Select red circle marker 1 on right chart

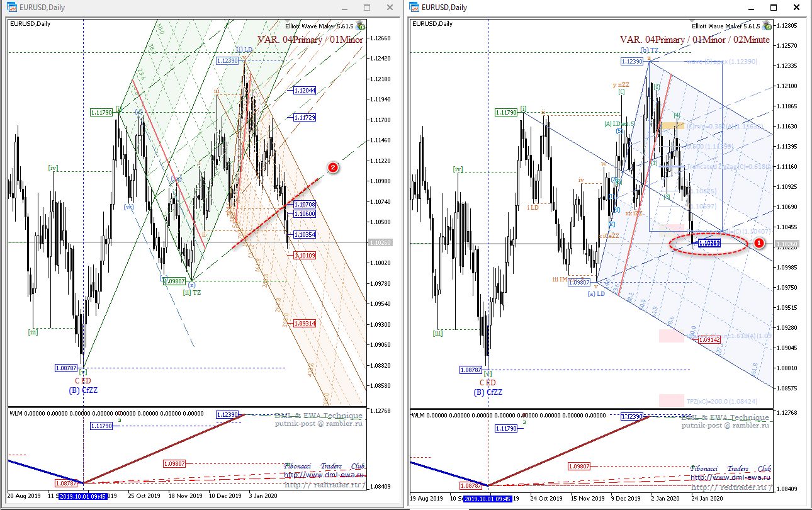coord(758,242)
